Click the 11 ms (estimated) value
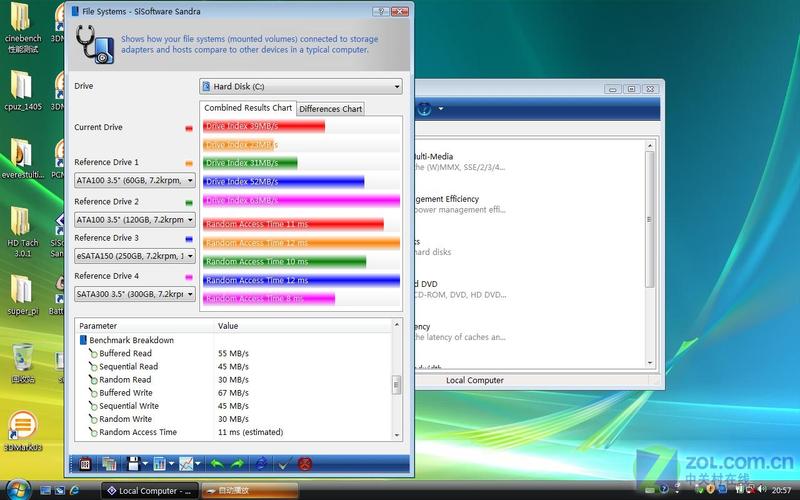Image resolution: width=800 pixels, height=500 pixels. (251, 432)
